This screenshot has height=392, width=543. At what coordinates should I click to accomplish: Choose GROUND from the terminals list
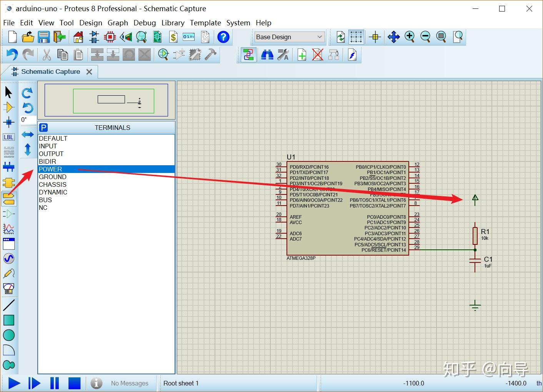(53, 177)
